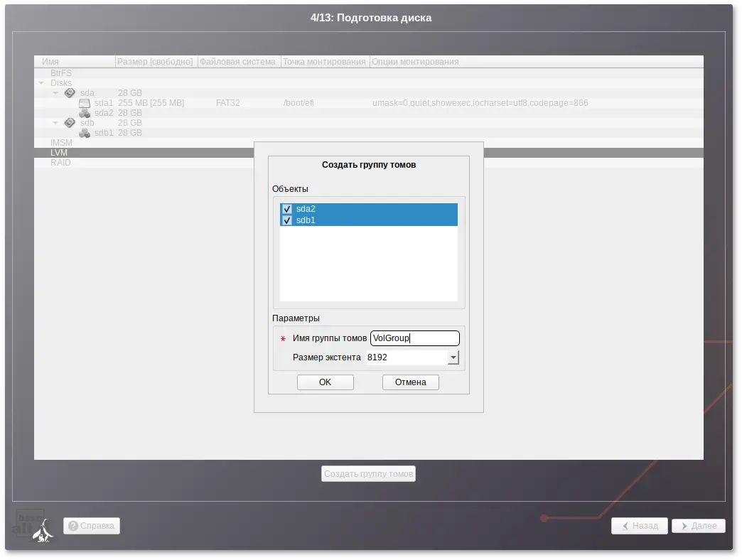The height and width of the screenshot is (560, 742).
Task: Click the Размер [свободно] column header
Action: tap(156, 62)
